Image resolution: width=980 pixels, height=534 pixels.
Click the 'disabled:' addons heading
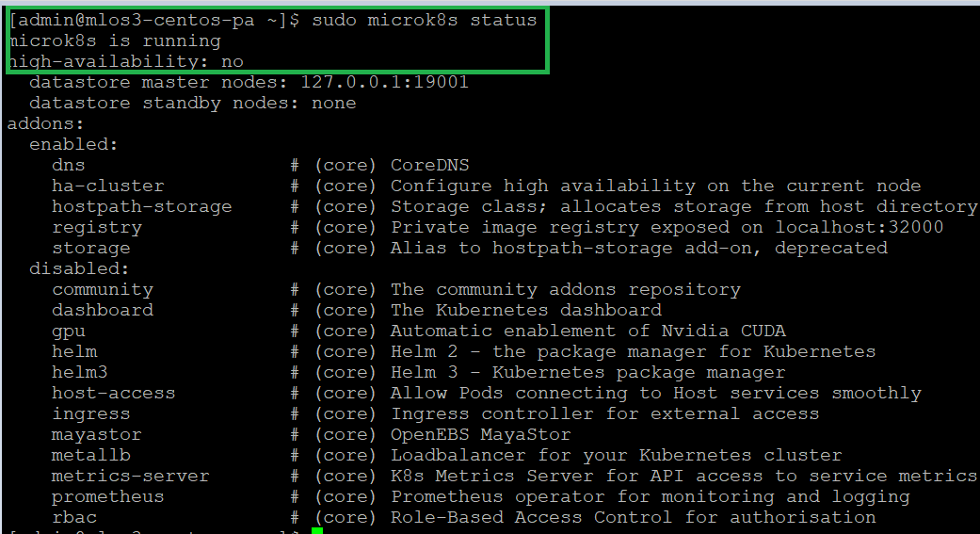[79, 268]
